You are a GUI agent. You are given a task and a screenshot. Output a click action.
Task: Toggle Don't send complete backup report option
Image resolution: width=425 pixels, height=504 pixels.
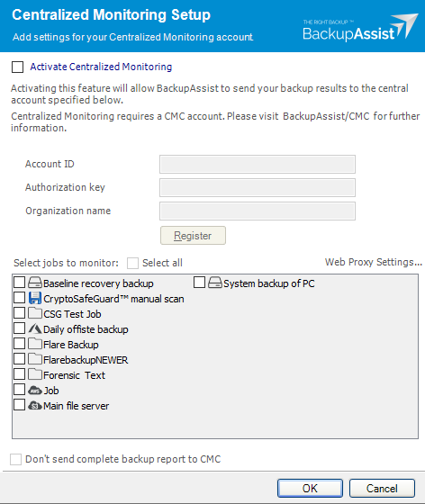(x=15, y=459)
